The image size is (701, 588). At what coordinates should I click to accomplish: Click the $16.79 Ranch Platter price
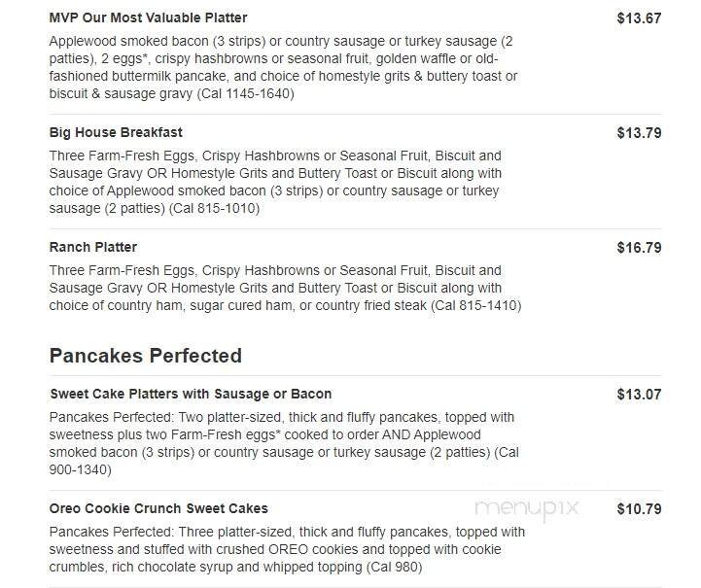coord(639,247)
